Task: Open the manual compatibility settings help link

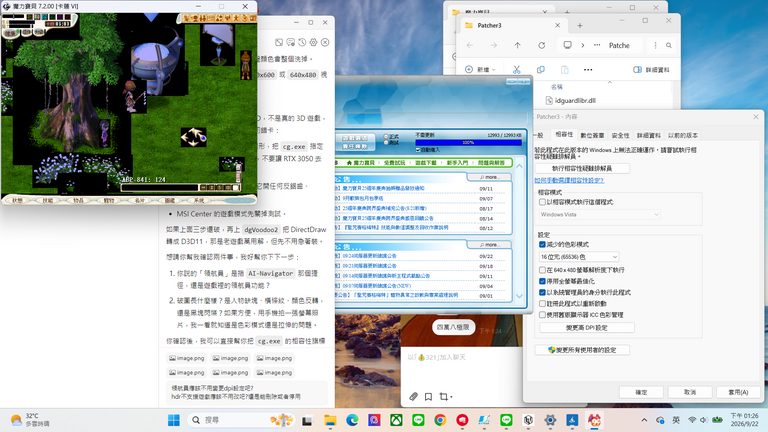Action: (569, 180)
